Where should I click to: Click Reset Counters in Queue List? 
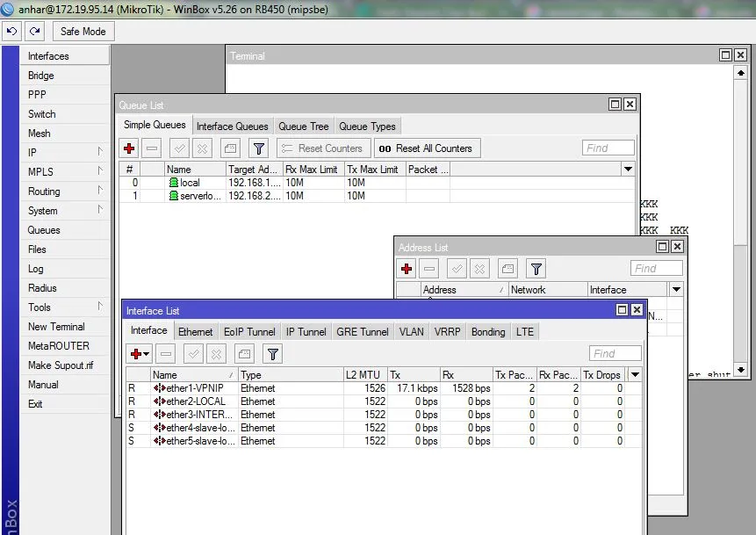pos(323,148)
